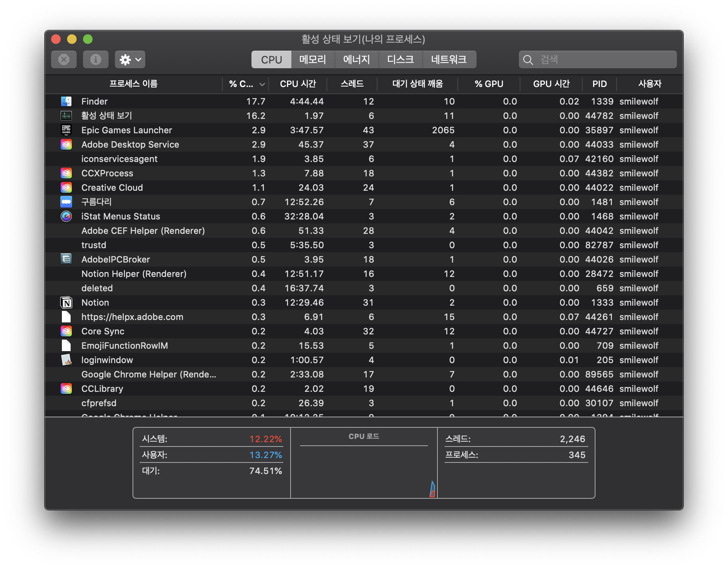Click the Creative Cloud process icon
The image size is (728, 569).
click(66, 188)
